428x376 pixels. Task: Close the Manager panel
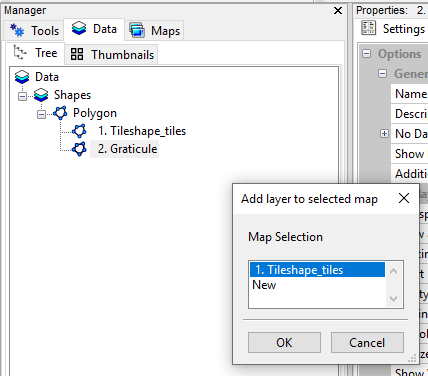tap(338, 11)
